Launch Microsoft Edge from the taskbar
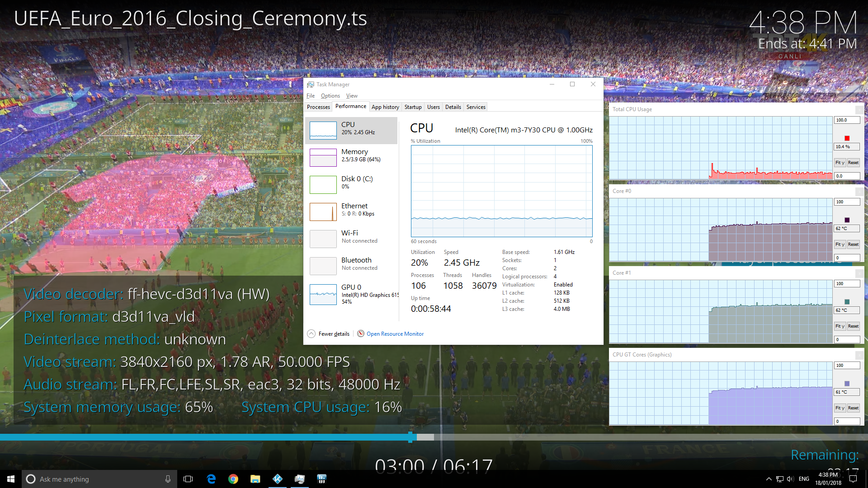 coord(211,479)
